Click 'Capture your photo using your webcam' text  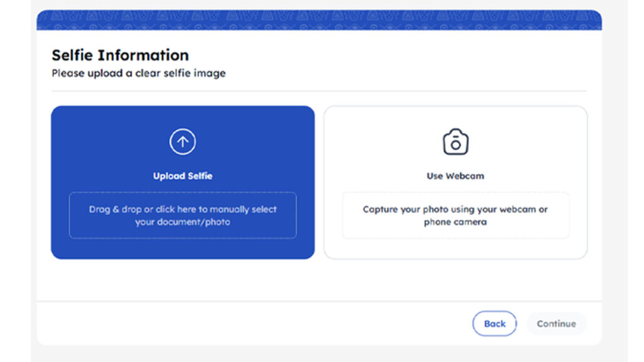450,209
